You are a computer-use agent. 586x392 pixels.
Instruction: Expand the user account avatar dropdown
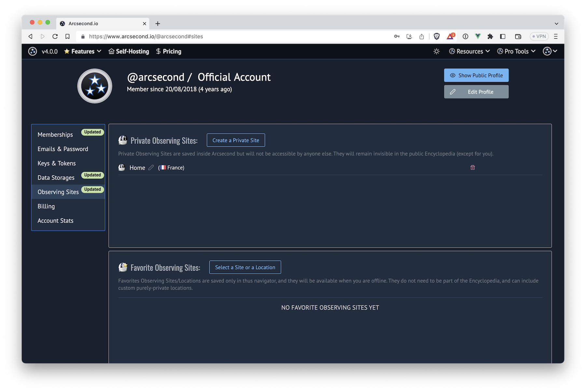click(x=550, y=51)
